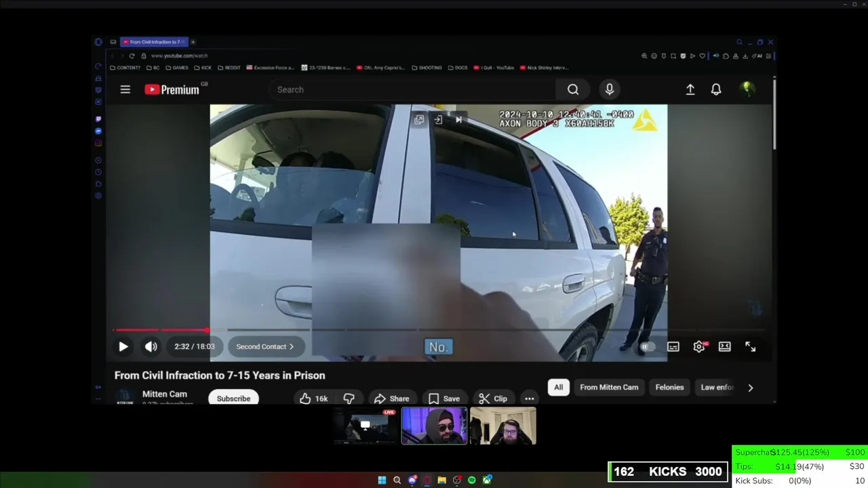Seek along the video progress bar

(439, 330)
